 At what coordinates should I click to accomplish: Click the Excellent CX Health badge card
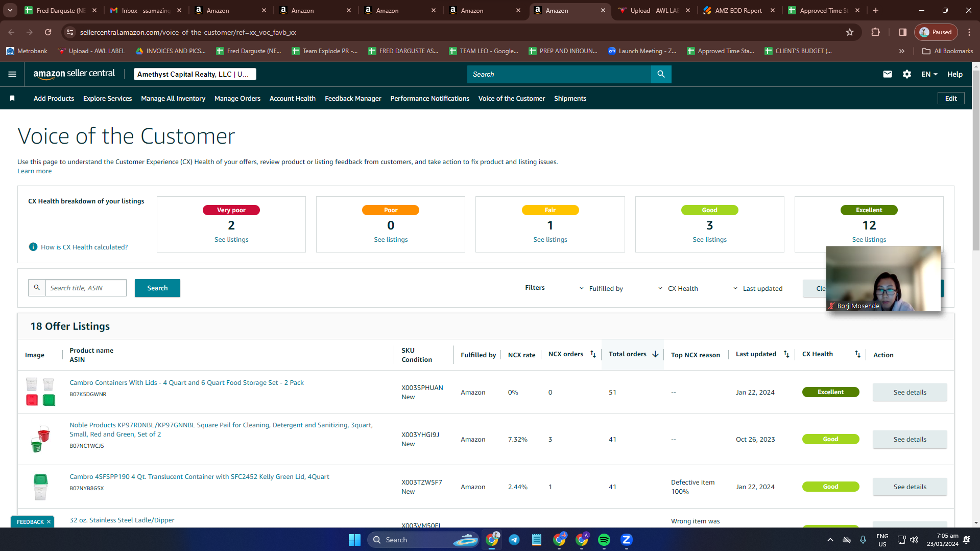(x=869, y=224)
